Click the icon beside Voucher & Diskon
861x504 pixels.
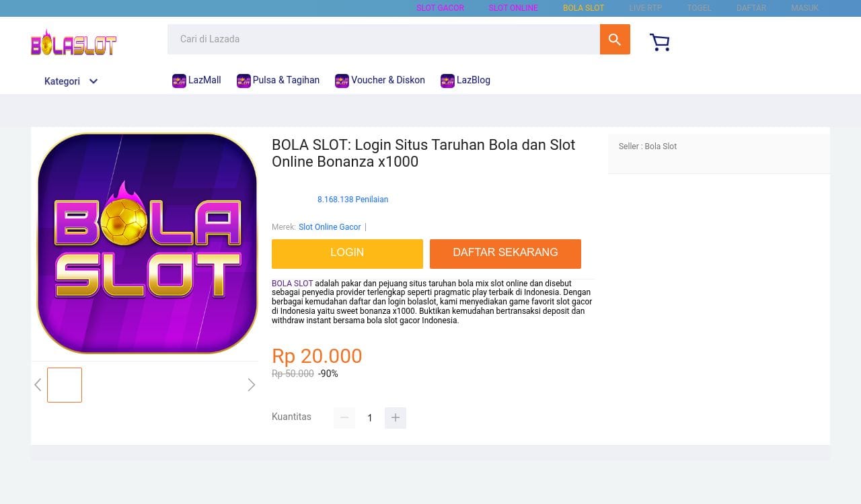click(342, 81)
